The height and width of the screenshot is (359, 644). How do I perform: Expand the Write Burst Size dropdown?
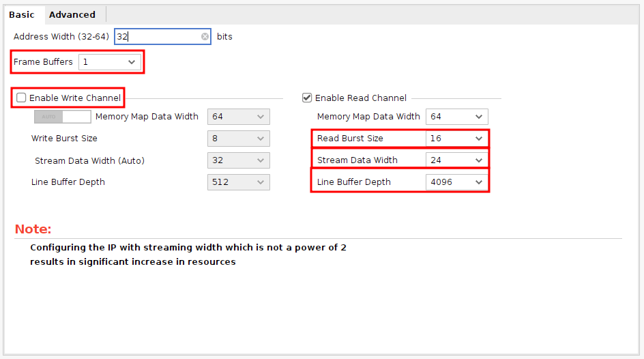pyautogui.click(x=238, y=139)
